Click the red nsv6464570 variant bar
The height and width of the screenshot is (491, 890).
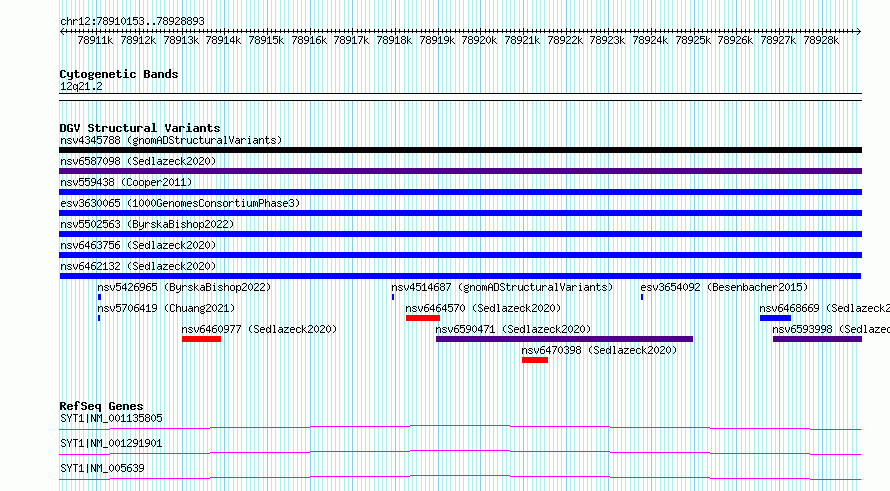pos(423,318)
